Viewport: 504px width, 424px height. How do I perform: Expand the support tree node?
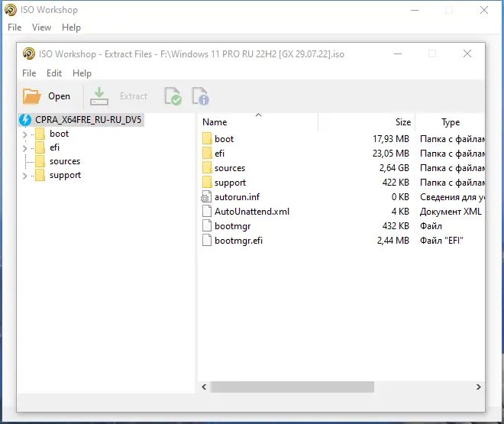(24, 176)
